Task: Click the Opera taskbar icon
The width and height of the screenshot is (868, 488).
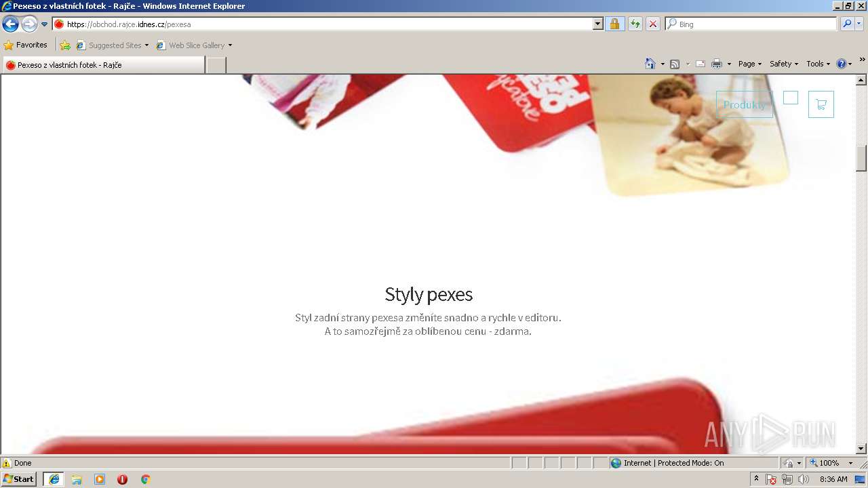Action: pyautogui.click(x=122, y=479)
